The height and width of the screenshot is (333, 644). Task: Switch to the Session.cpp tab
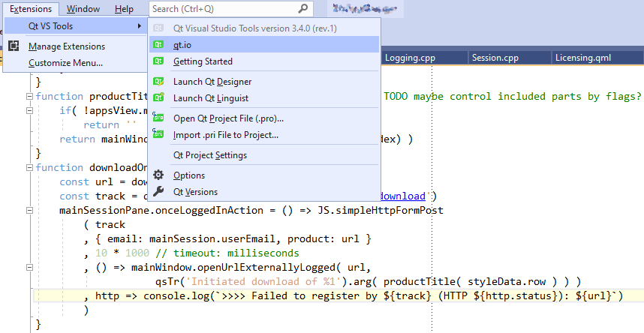(510, 58)
